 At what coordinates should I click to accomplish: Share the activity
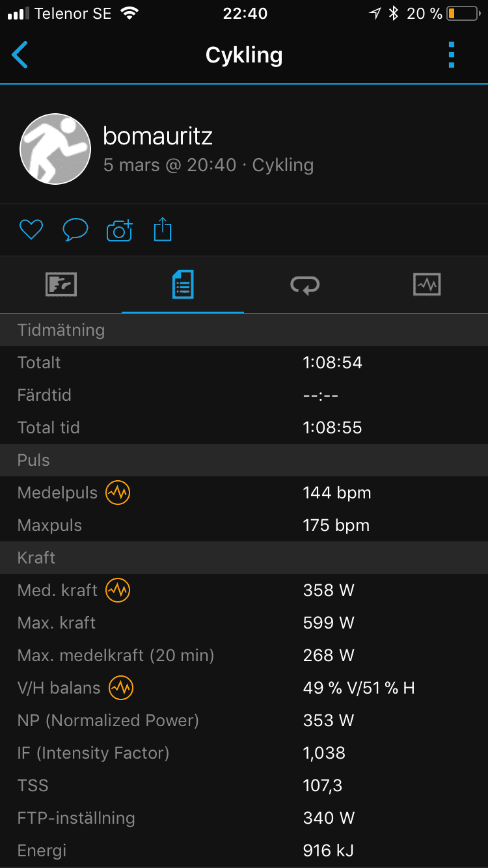click(x=163, y=230)
